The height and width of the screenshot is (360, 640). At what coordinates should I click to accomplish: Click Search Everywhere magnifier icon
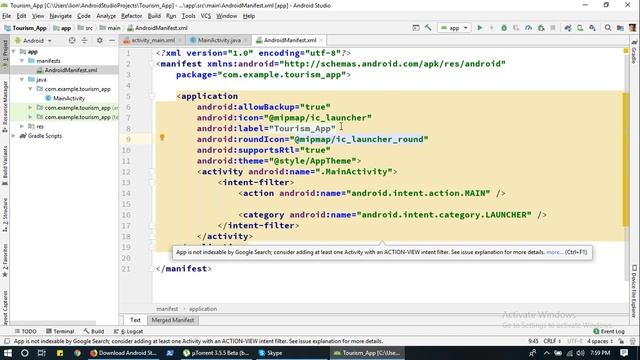pyautogui.click(x=608, y=28)
